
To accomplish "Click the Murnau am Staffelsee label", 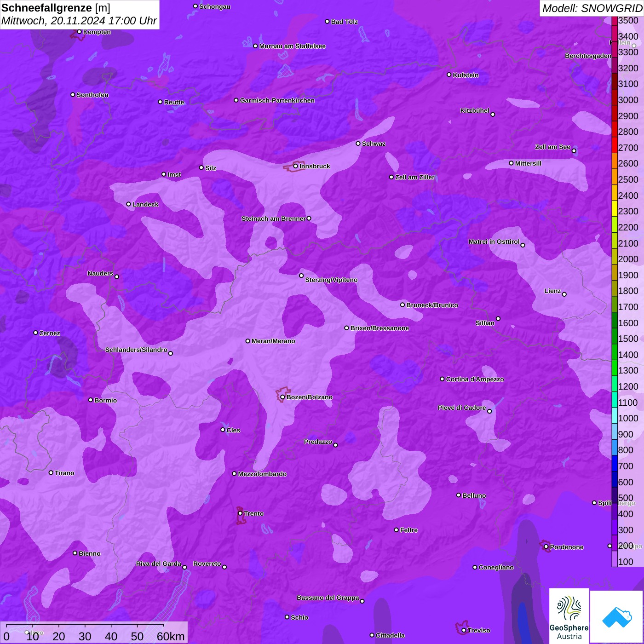I will (292, 46).
